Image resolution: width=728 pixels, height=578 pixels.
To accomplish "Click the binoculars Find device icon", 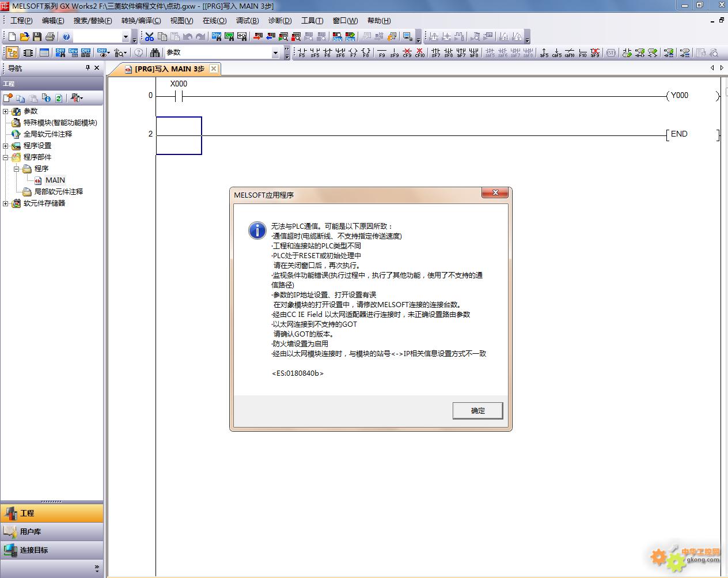I will (154, 52).
